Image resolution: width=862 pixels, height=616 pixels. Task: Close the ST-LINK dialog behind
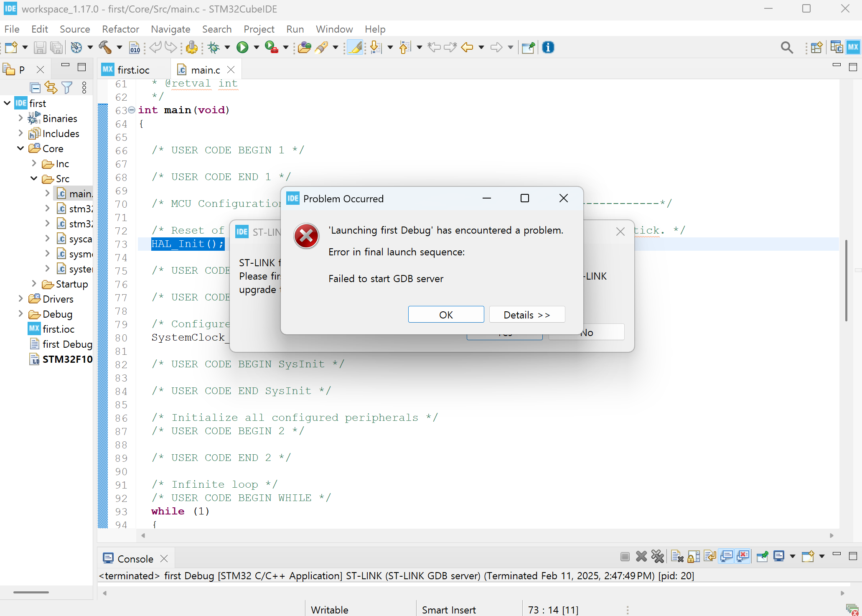pos(620,231)
